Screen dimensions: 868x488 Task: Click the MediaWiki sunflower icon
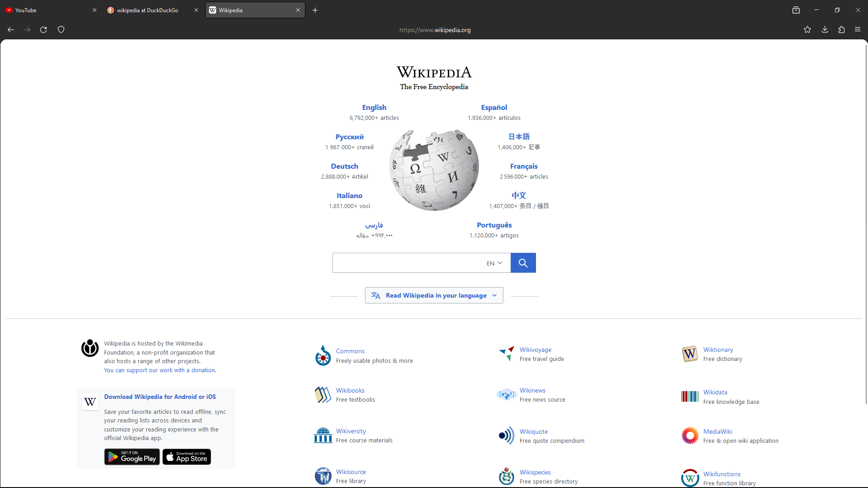[689, 435]
